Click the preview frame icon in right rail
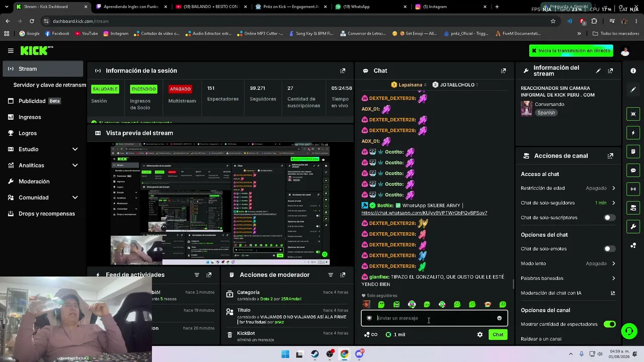 633,114
